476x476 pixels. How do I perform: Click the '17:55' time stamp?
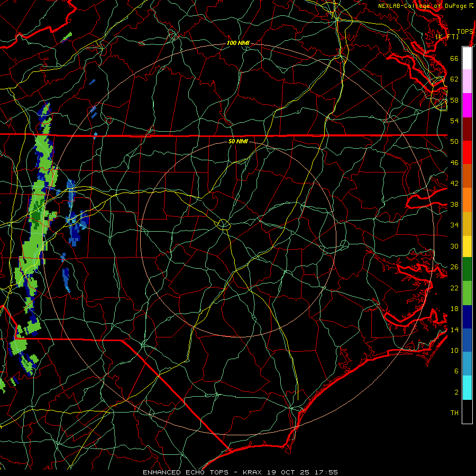point(326,472)
